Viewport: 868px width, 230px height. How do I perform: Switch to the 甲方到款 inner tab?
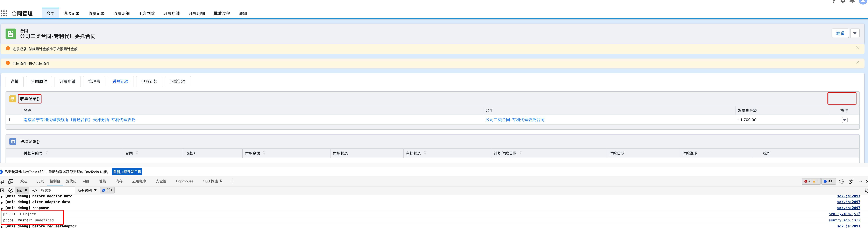coord(149,81)
